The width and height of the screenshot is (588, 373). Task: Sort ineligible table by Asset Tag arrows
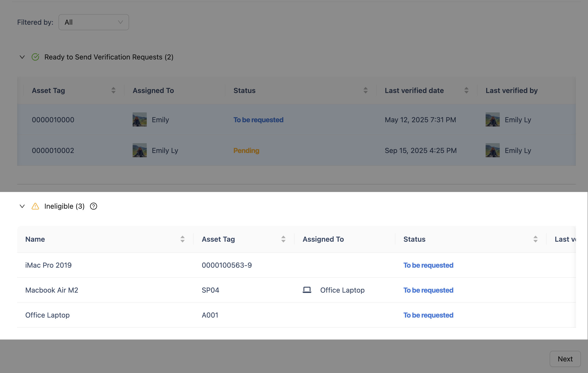(x=283, y=239)
